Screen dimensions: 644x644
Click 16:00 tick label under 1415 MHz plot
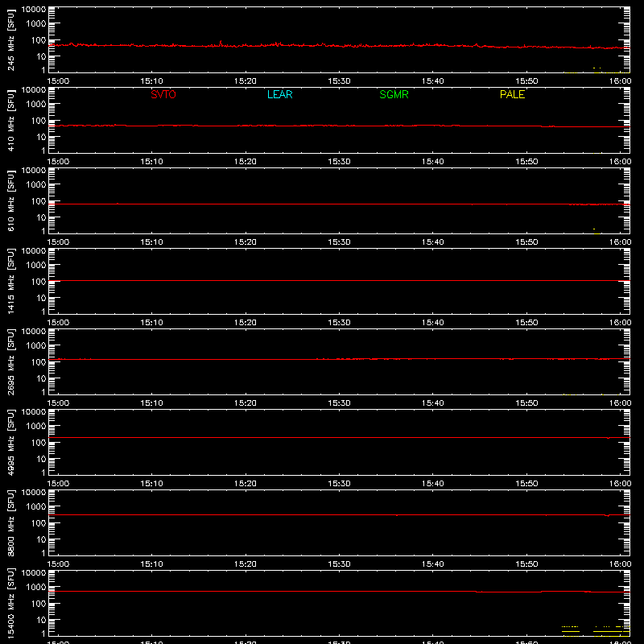pyautogui.click(x=620, y=323)
